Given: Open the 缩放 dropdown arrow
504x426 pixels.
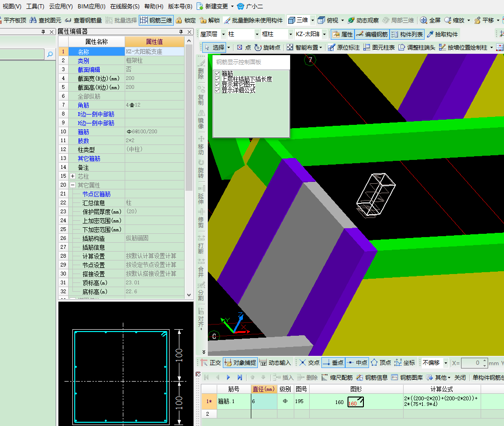Looking at the screenshot, I should [x=469, y=20].
